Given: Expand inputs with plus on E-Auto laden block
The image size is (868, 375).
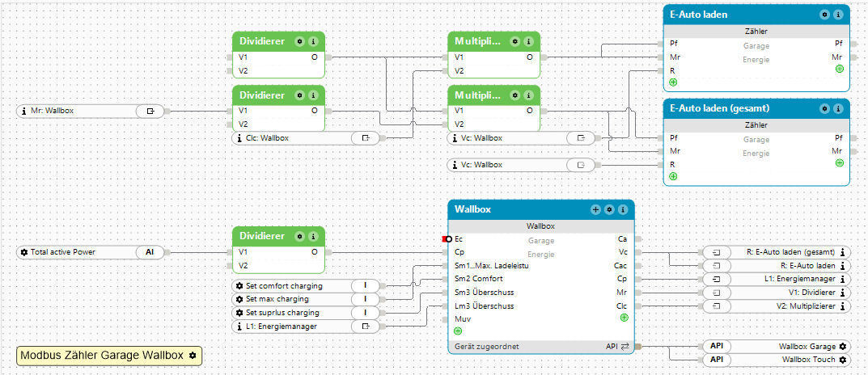Looking at the screenshot, I should coord(673,82).
